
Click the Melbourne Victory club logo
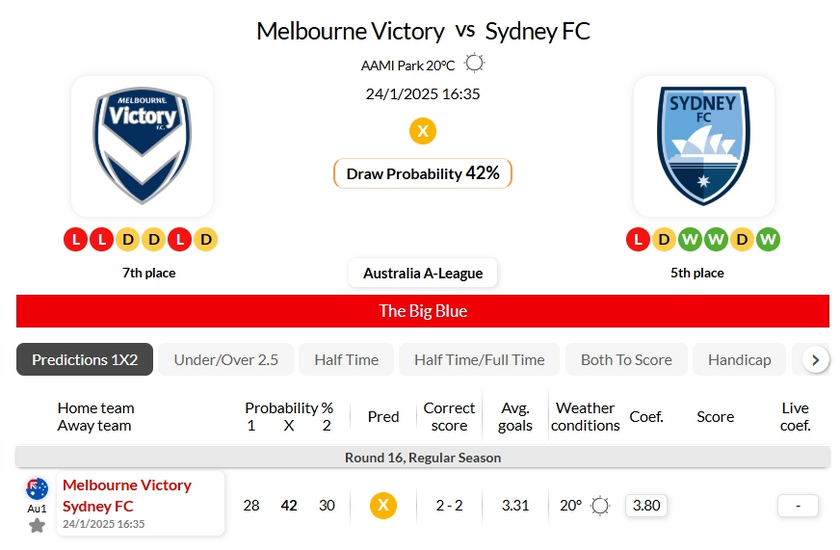point(142,146)
